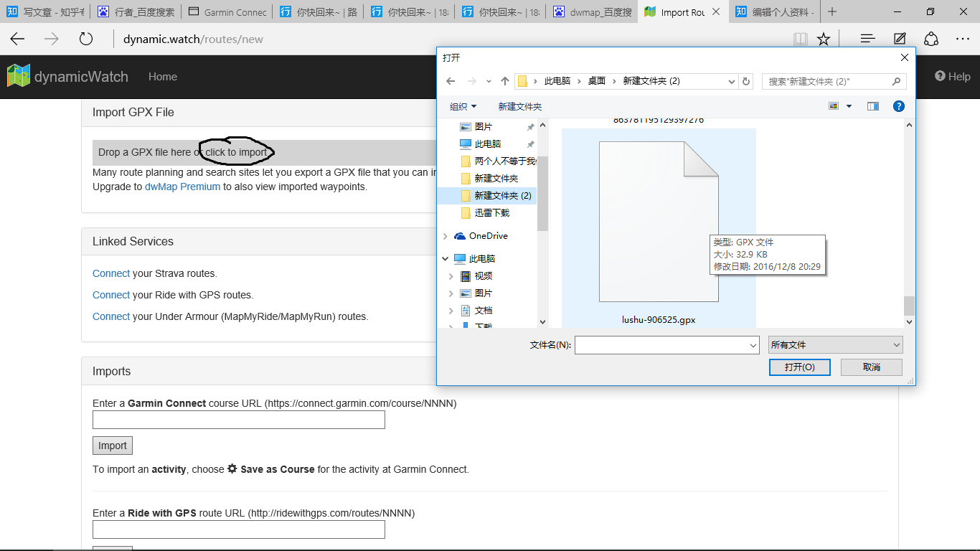Open the recent locations dropdown arrow

click(x=489, y=81)
